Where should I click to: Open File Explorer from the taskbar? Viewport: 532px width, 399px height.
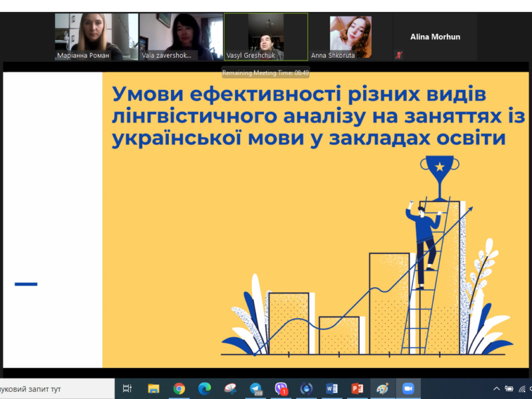click(154, 388)
